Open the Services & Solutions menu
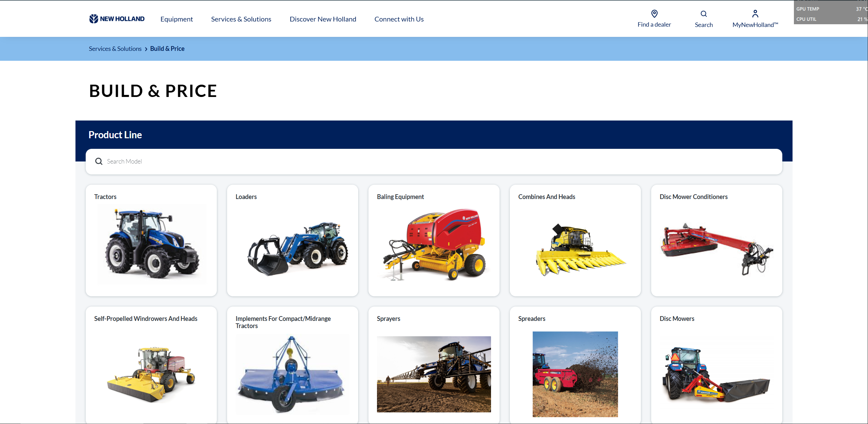 (x=241, y=19)
